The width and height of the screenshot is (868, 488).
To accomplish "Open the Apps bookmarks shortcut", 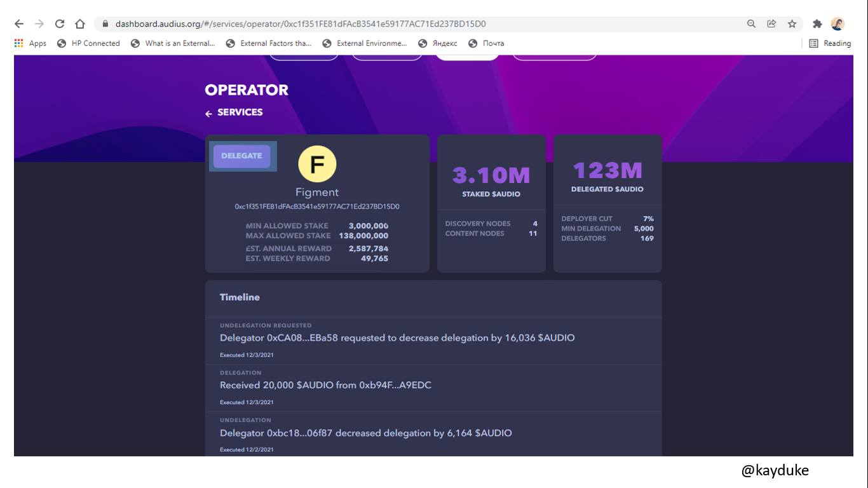I will click(x=31, y=43).
